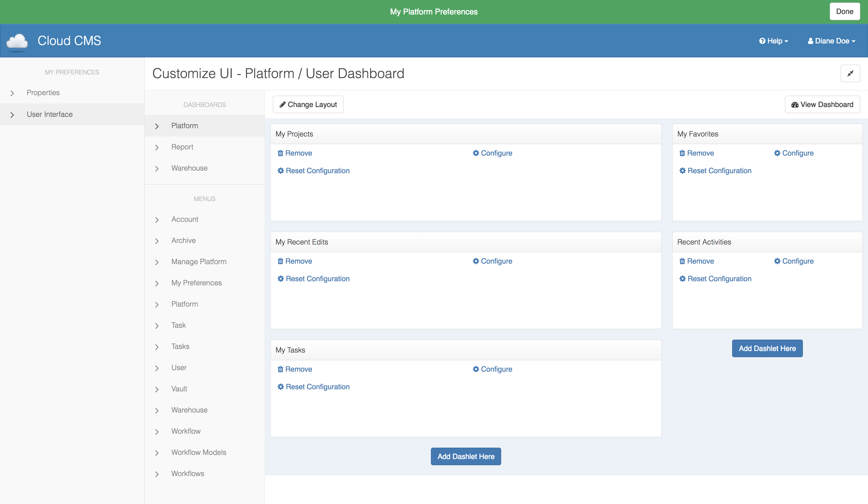Expand the Properties chevron in My Preferences
The image size is (868, 504).
point(12,93)
